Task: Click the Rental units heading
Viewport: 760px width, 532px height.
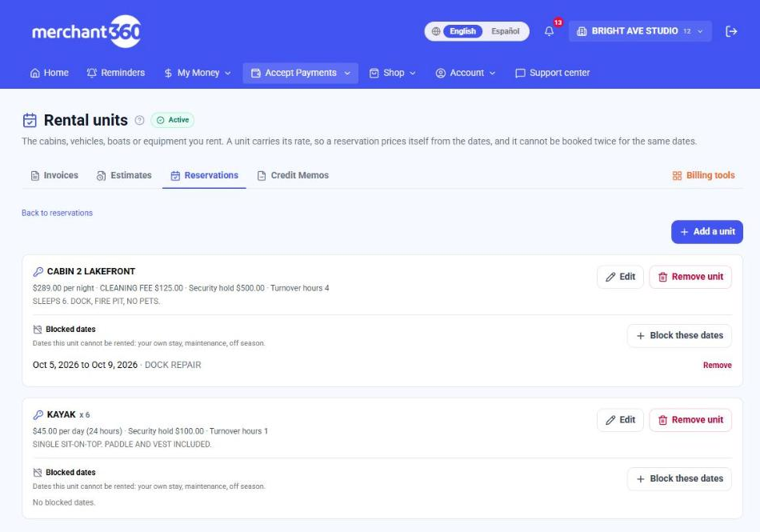Action: tap(86, 120)
